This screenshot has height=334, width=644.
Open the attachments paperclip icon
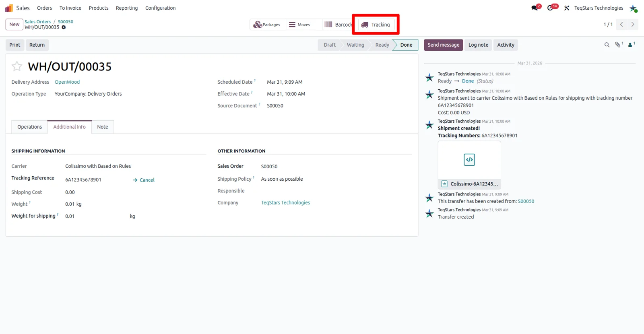click(618, 45)
